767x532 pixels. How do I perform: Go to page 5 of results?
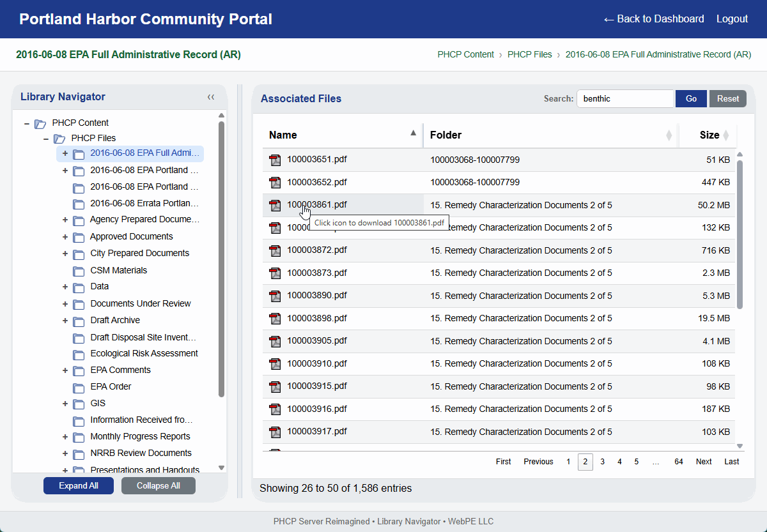click(x=637, y=462)
